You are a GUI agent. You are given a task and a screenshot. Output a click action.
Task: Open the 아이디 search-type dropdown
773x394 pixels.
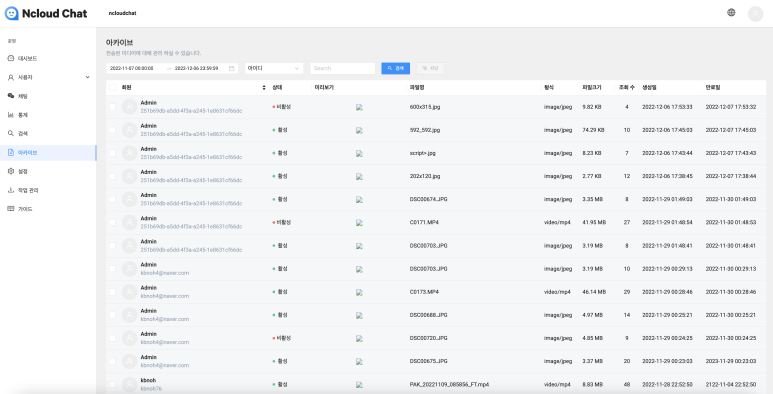pos(274,69)
